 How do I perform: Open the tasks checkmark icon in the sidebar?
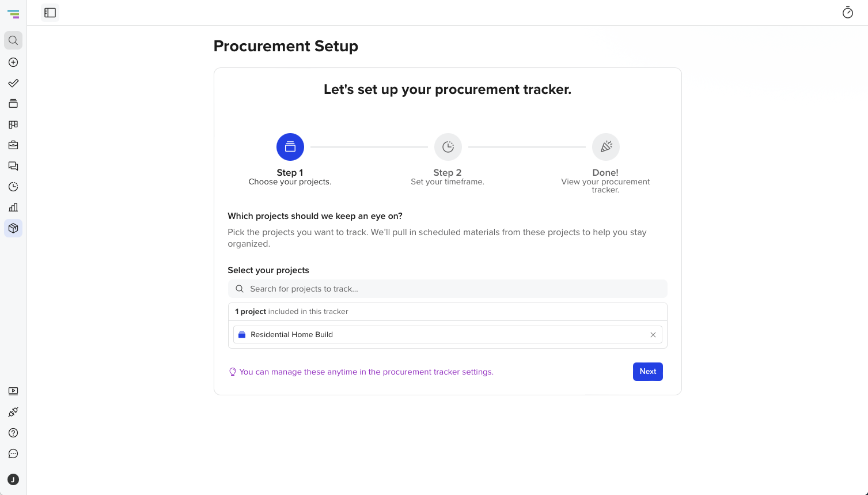click(13, 83)
